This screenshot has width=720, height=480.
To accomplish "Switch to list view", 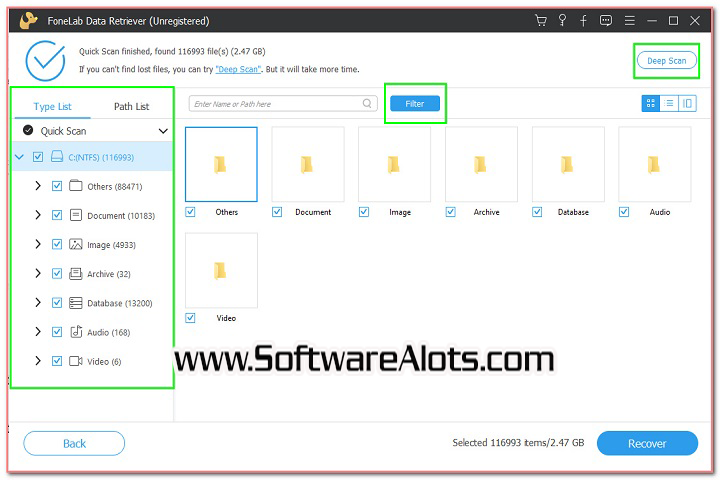I will pos(669,103).
